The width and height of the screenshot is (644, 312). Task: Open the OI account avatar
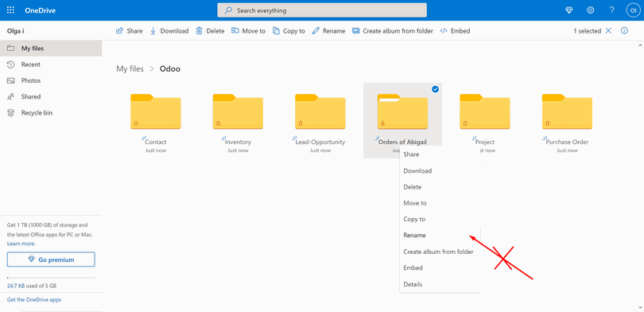633,10
